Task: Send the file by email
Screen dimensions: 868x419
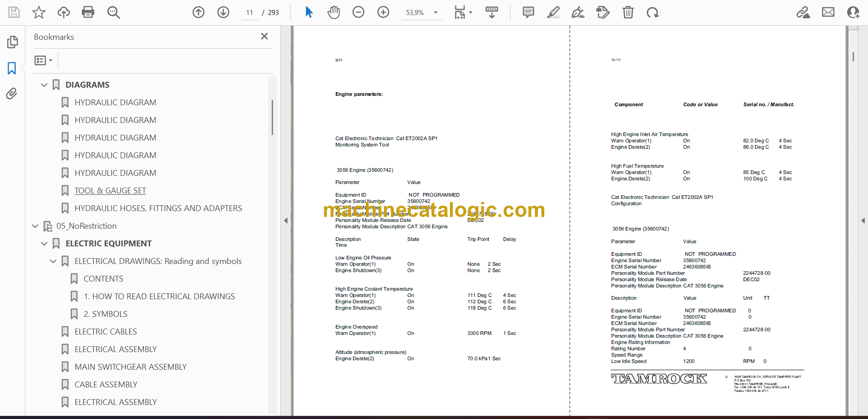Action: 828,12
